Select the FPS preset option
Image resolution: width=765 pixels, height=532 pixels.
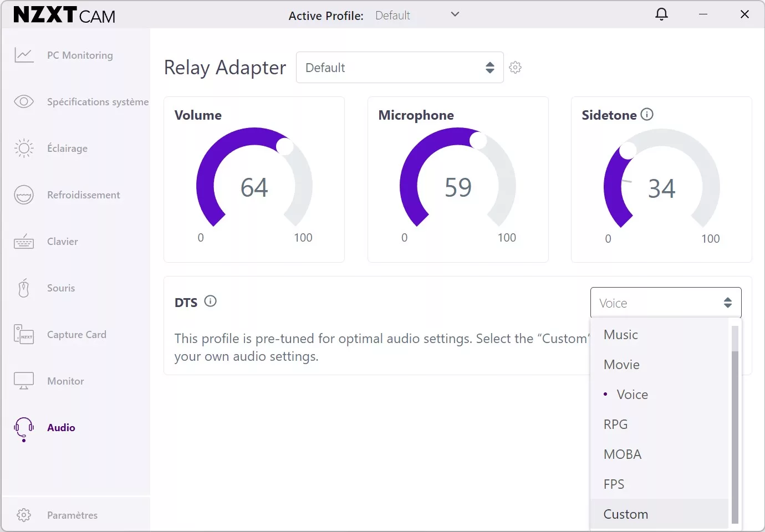click(614, 484)
